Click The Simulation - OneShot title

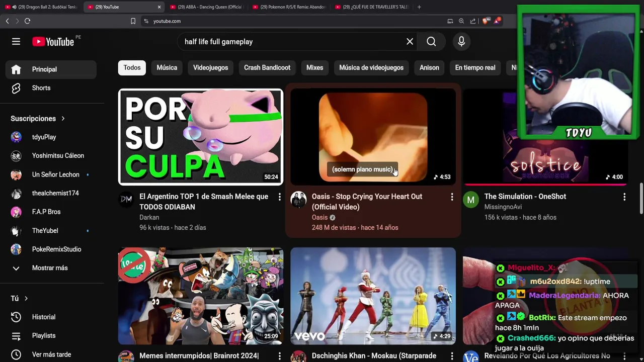click(525, 197)
